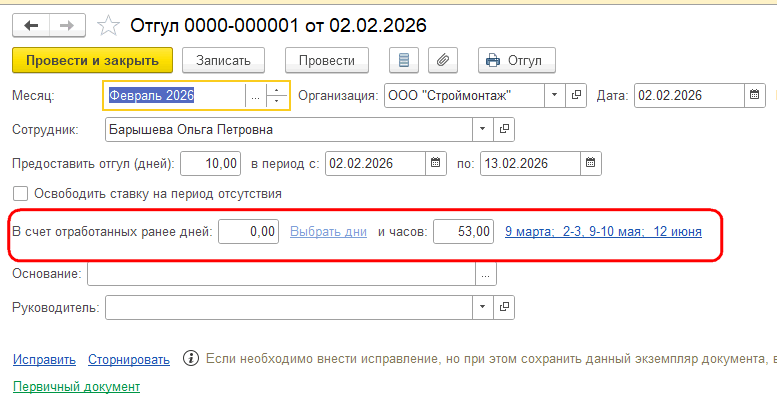Viewport: 777px width, 400px height.
Task: Open the Организация record card icon
Action: point(576,95)
